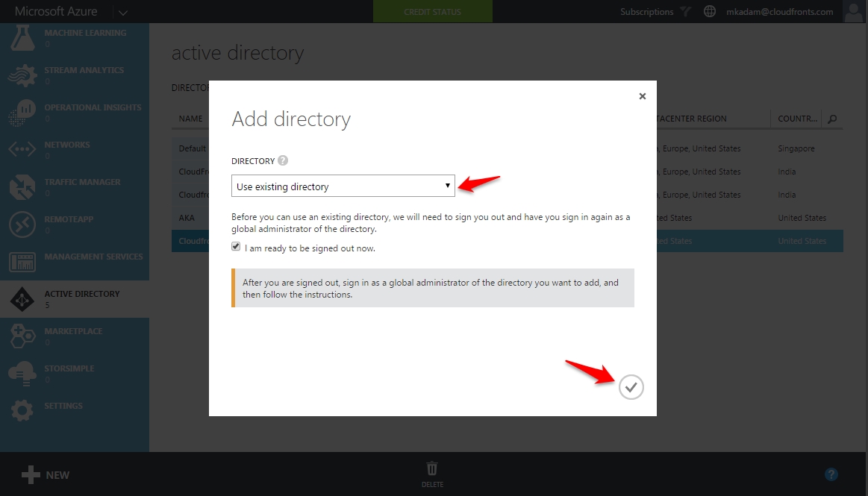Select the Active Directory diamond icon
This screenshot has height=496, width=868.
(22, 299)
